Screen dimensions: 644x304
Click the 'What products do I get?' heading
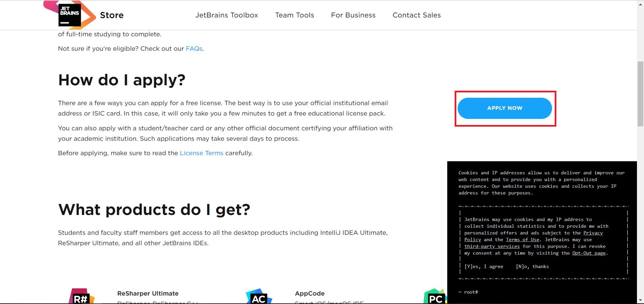154,210
